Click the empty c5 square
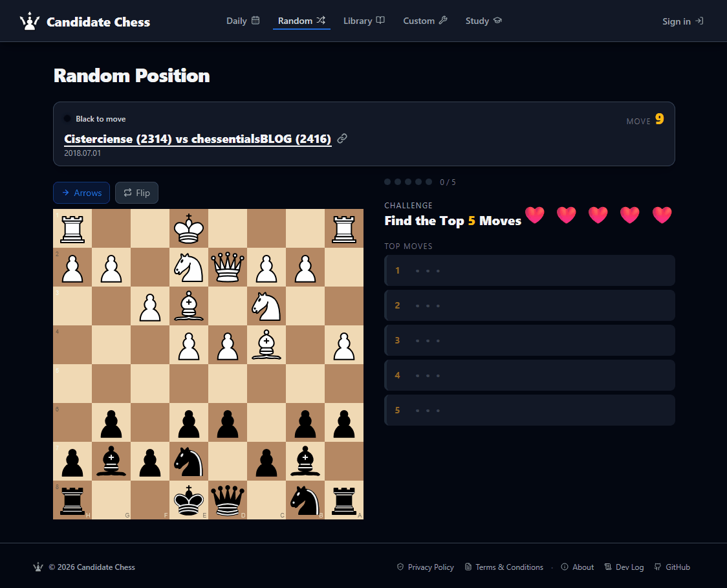Screen dimensions: 727x588 (266, 384)
